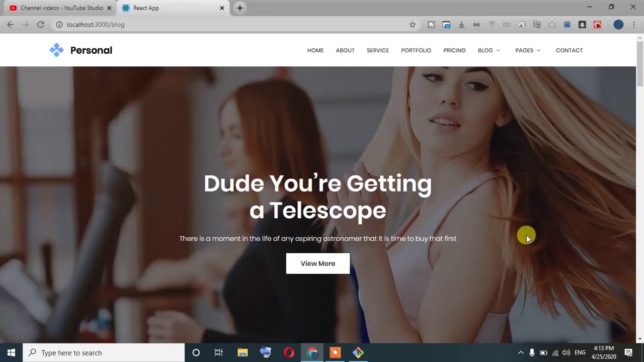Go to HOME in navigation
This screenshot has height=362, width=644.
click(315, 50)
